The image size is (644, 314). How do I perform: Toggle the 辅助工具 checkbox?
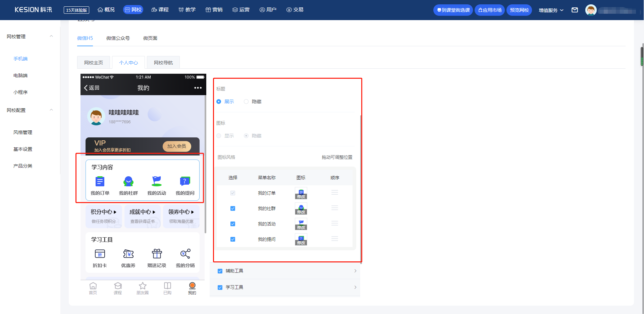(220, 271)
